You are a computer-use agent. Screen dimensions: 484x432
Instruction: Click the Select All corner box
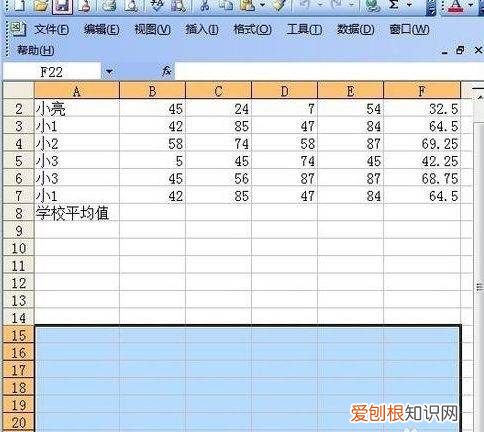[x=18, y=91]
